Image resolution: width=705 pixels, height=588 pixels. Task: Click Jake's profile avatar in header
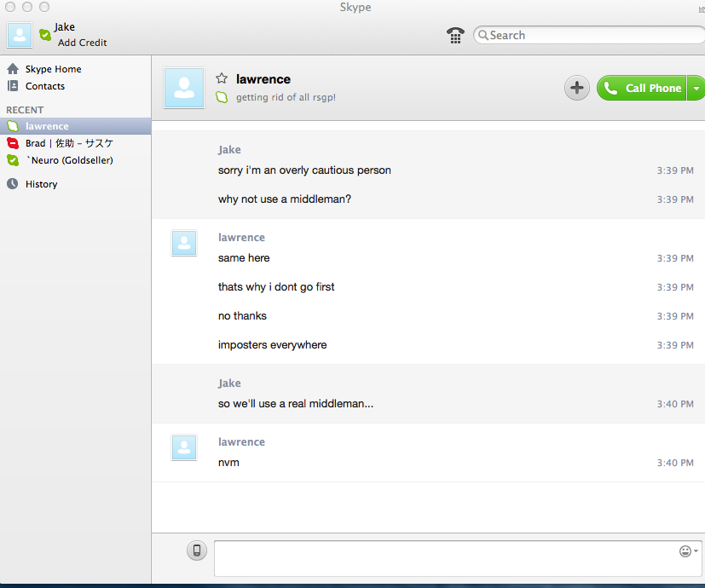[x=20, y=35]
